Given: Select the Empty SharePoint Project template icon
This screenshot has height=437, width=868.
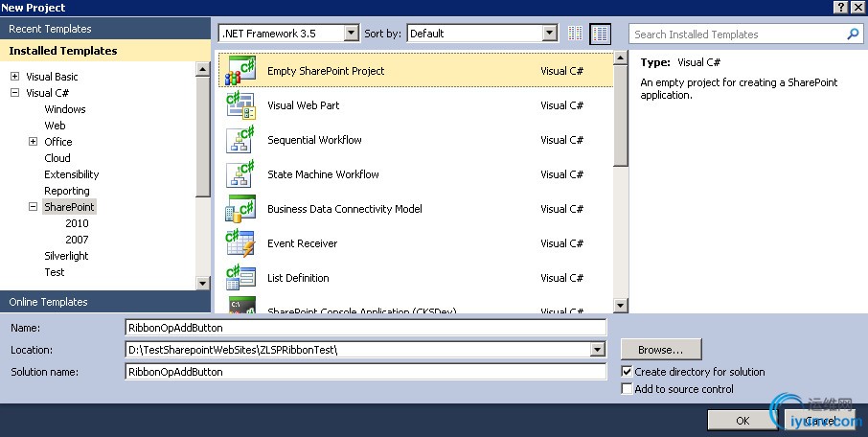Looking at the screenshot, I should [240, 70].
